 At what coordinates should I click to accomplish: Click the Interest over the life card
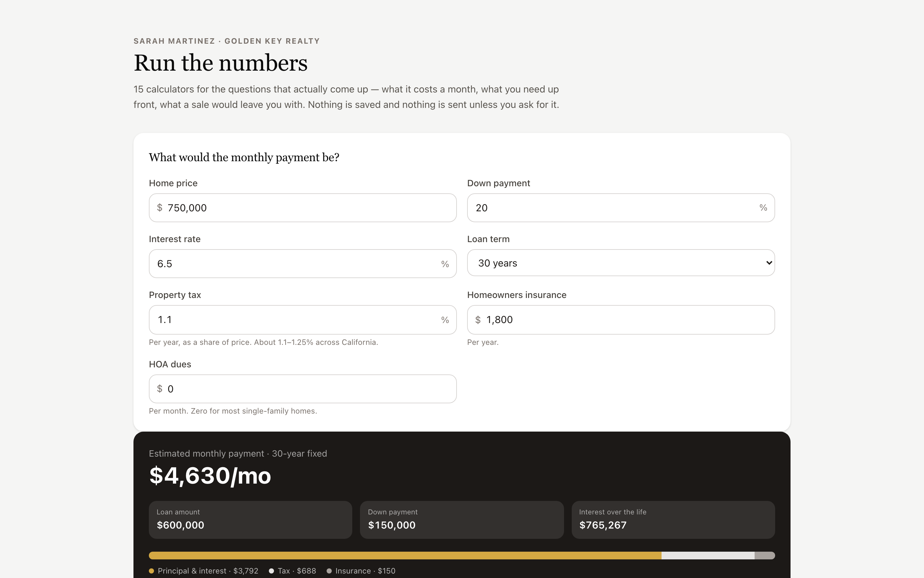[673, 520]
